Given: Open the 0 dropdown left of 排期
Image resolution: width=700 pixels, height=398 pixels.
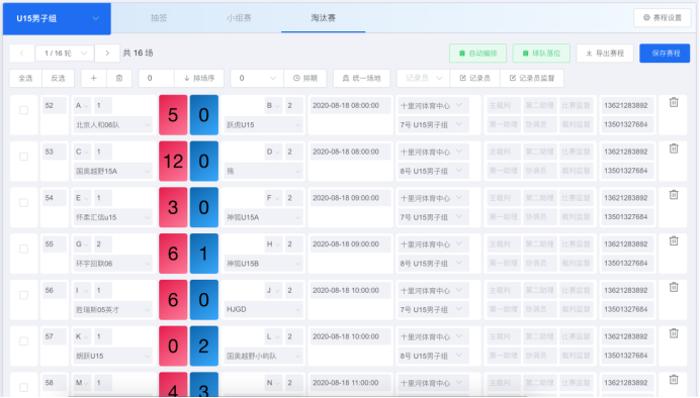Looking at the screenshot, I should tap(257, 78).
